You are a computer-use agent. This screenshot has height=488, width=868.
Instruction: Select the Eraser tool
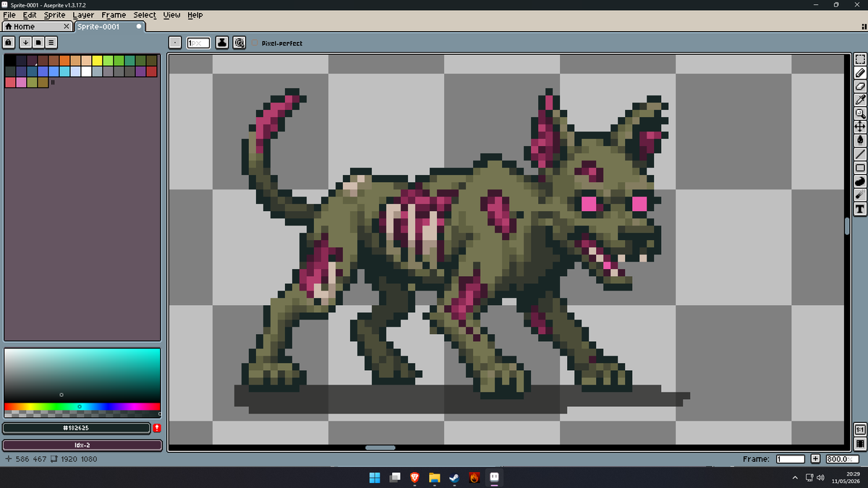pyautogui.click(x=860, y=86)
